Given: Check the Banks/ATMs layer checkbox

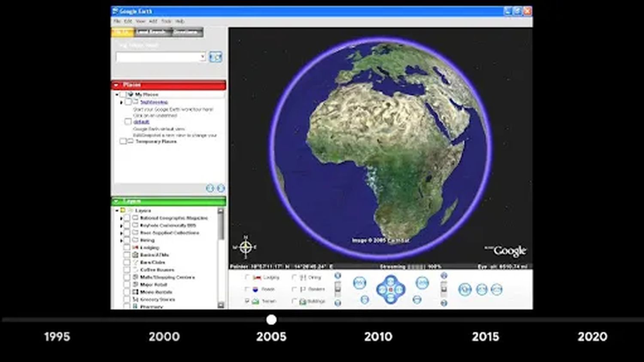Looking at the screenshot, I should pos(127,255).
